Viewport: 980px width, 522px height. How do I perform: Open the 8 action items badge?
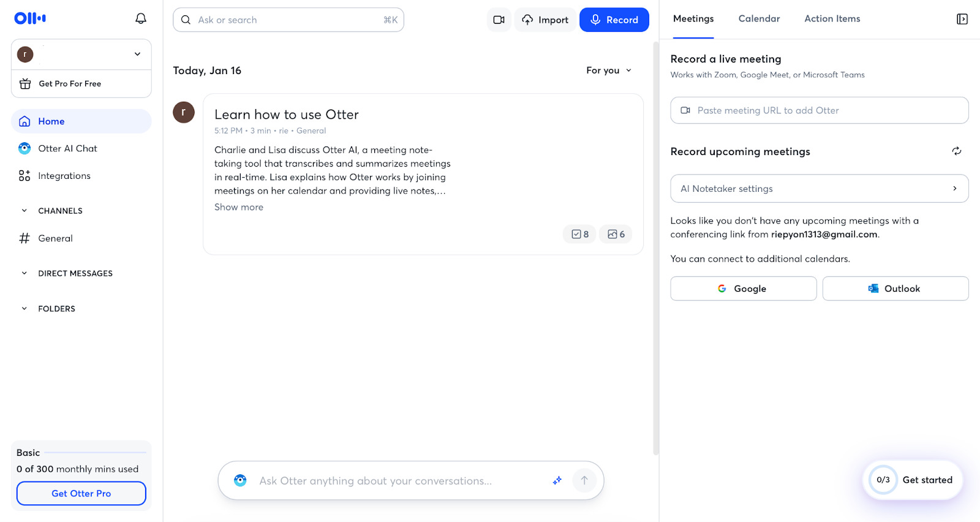[x=579, y=234]
